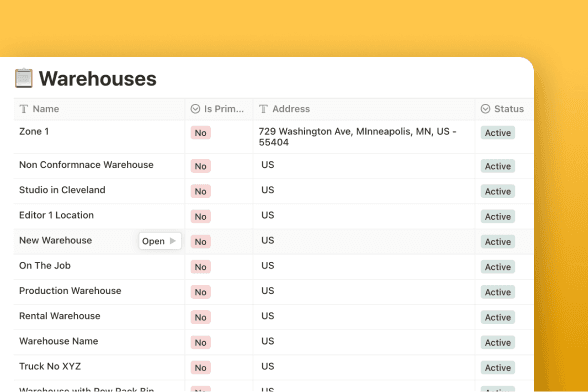Click the clipboard icon beside Warehouses title

[x=24, y=78]
